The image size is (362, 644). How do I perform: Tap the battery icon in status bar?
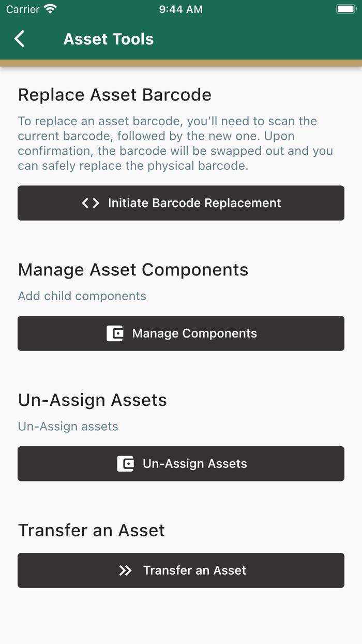[345, 9]
